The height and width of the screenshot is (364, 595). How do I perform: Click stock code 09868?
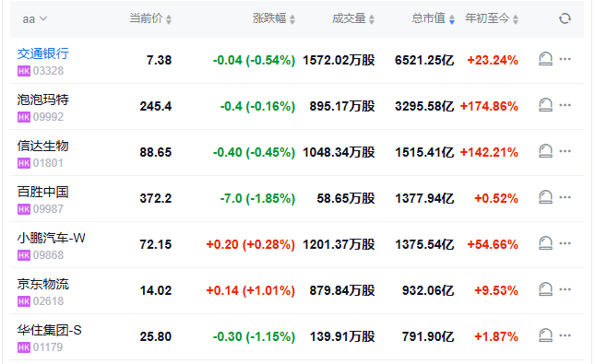click(48, 255)
